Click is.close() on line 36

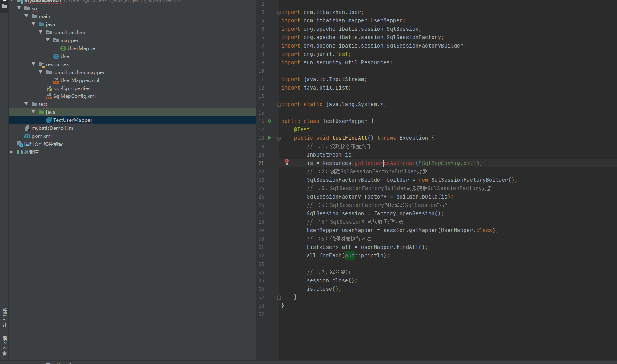pyautogui.click(x=324, y=289)
